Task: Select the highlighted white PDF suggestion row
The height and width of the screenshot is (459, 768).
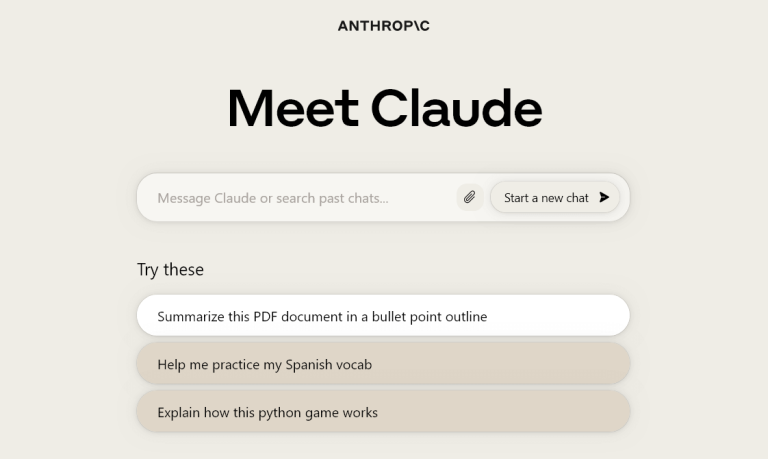Action: 383,316
